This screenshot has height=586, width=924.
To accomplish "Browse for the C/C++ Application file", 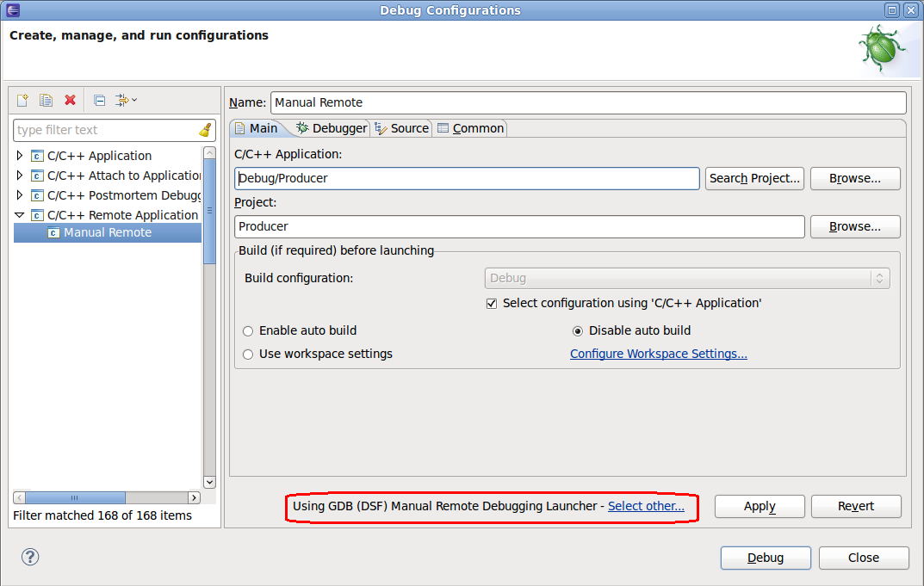I will 855,178.
